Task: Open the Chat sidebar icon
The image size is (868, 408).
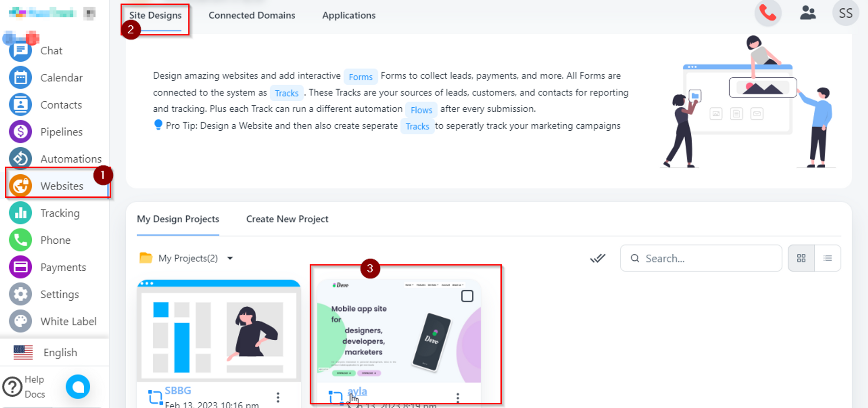Action: (20, 51)
